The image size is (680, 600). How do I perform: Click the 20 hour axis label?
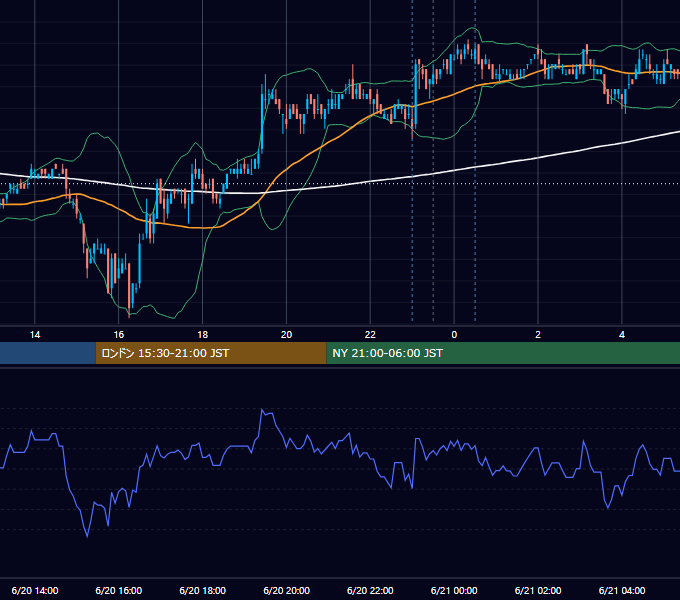286,335
